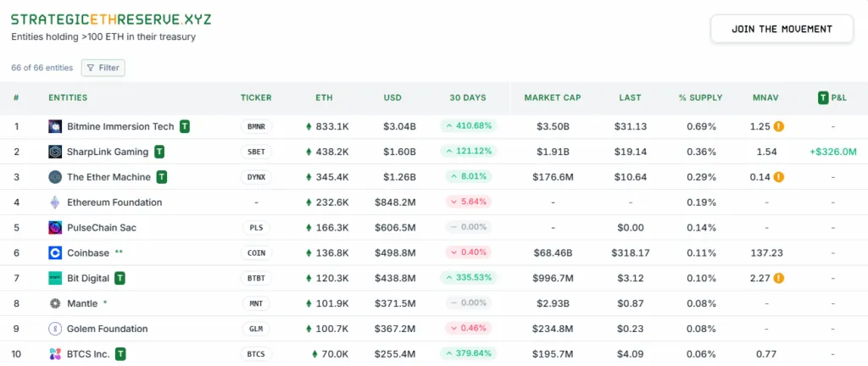This screenshot has height=366, width=868.
Task: Click the BTCS ticker pill
Action: (256, 354)
